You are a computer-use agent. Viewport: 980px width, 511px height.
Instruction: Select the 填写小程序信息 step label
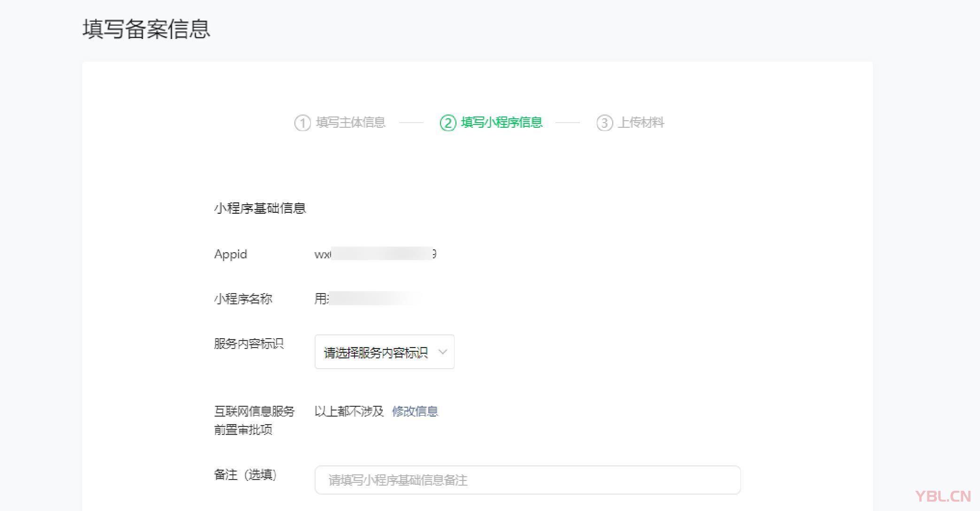click(502, 123)
